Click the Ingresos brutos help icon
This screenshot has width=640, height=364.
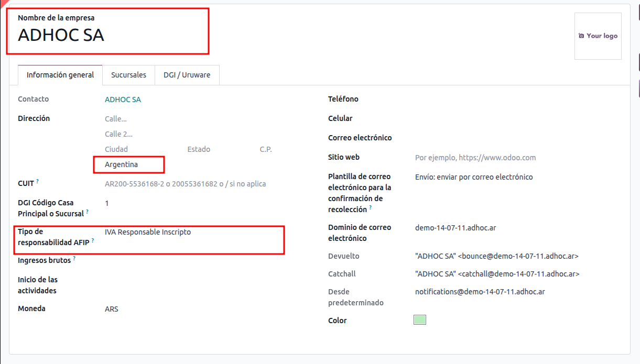tap(74, 258)
